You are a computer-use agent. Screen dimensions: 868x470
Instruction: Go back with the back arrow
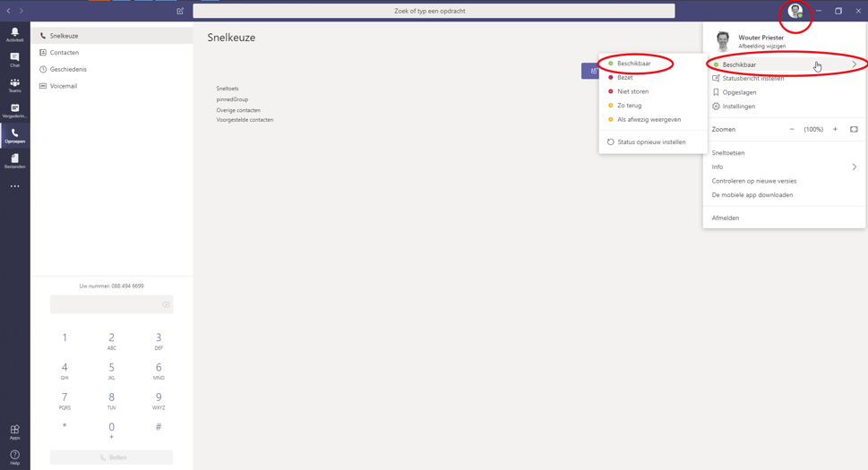pyautogui.click(x=8, y=11)
